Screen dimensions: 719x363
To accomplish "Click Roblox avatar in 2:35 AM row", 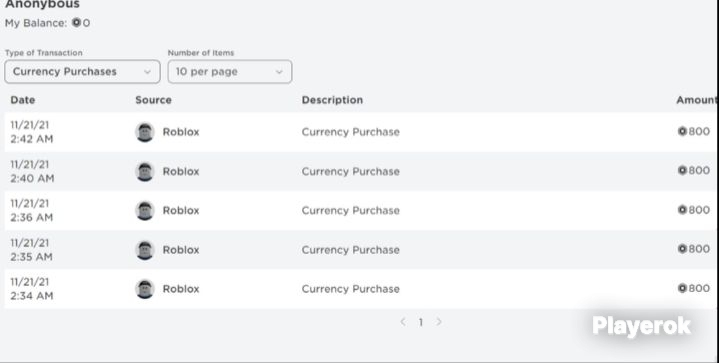I will click(x=144, y=250).
